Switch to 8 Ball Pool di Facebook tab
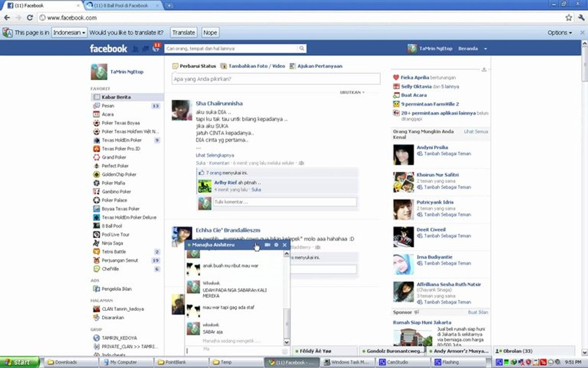 [x=121, y=5]
